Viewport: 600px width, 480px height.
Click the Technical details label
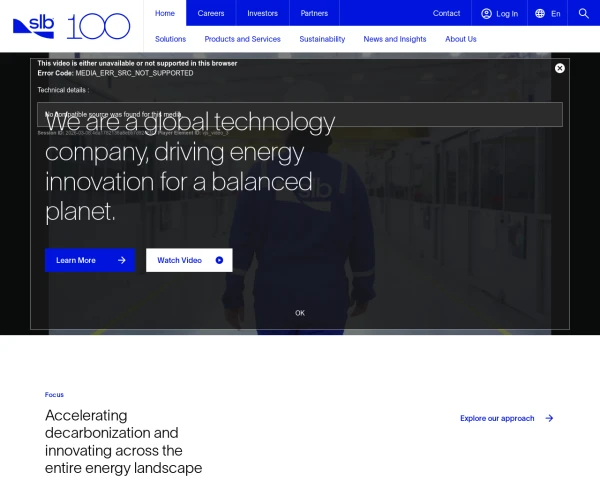pos(63,90)
